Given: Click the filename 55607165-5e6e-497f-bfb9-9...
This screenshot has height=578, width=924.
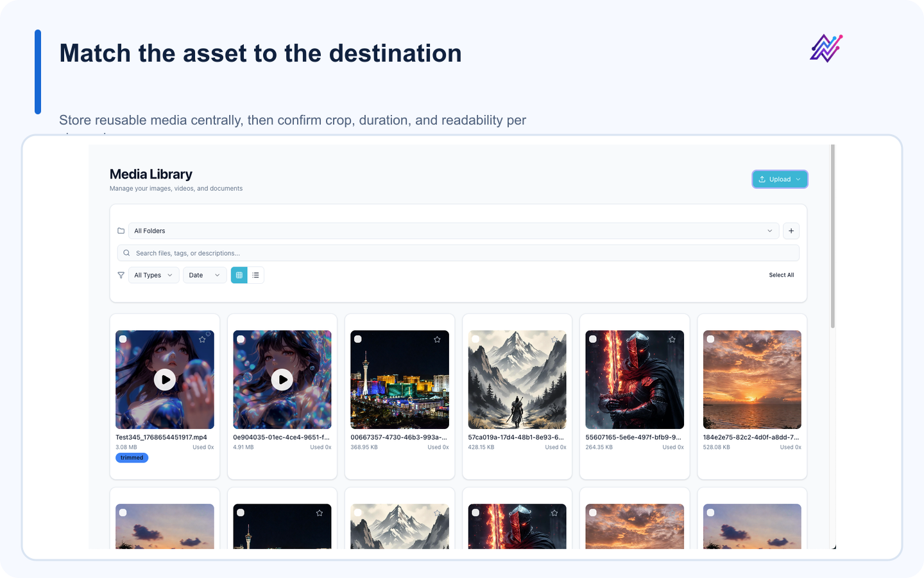Looking at the screenshot, I should click(x=633, y=437).
